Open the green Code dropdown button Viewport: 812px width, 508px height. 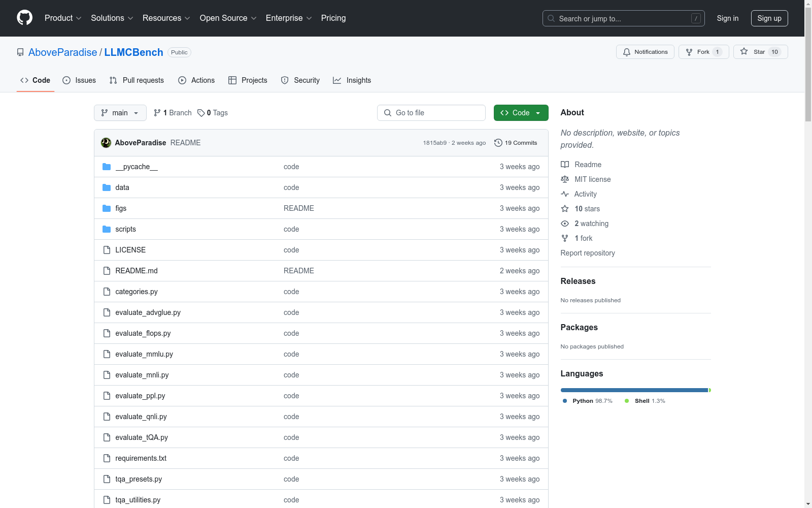click(521, 113)
